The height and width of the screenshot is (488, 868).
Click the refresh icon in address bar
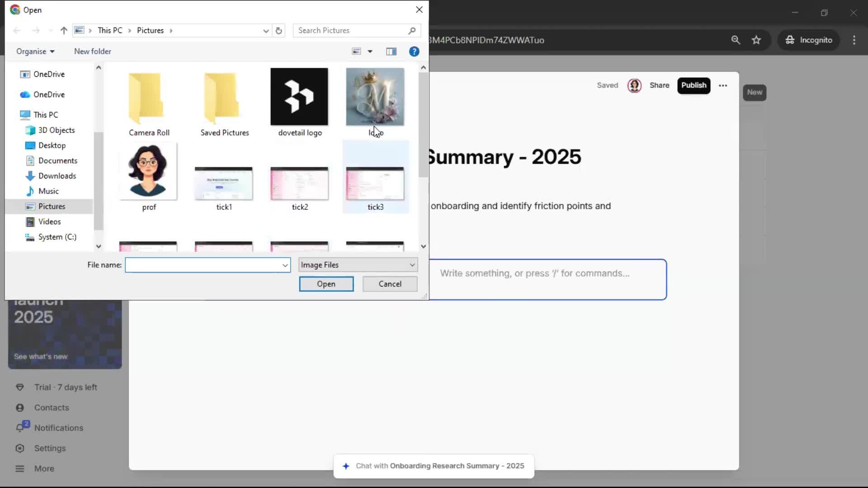[x=278, y=31]
